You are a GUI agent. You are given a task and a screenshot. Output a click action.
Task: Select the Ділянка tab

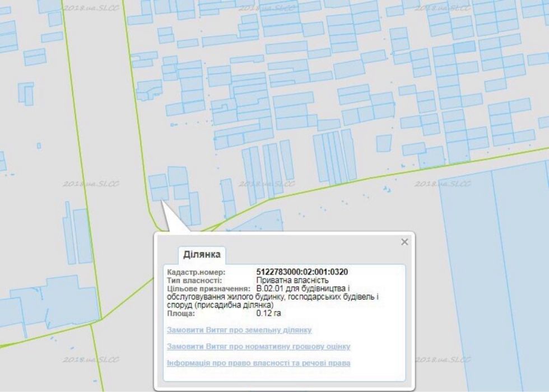(202, 254)
